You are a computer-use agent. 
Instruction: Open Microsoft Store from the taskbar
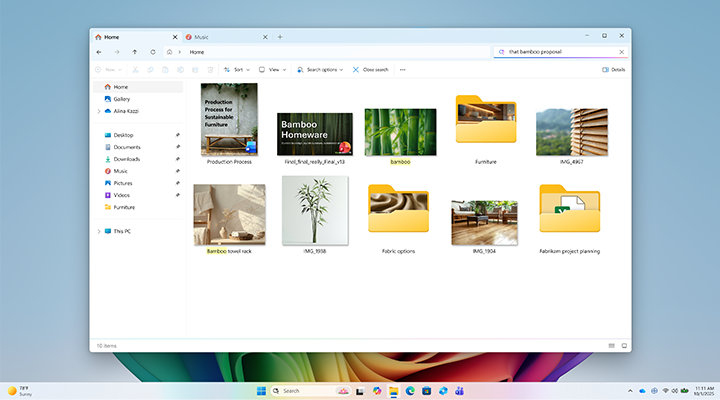(427, 391)
